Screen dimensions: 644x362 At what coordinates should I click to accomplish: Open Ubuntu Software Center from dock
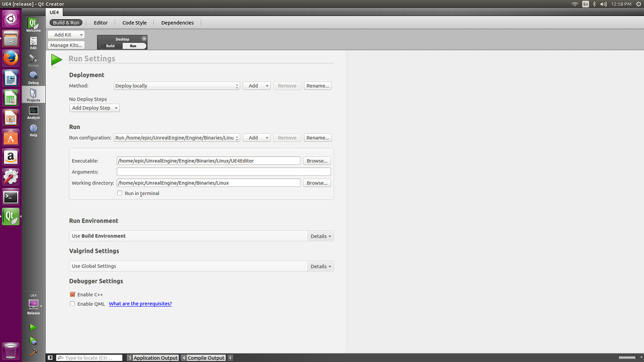pos(11,137)
